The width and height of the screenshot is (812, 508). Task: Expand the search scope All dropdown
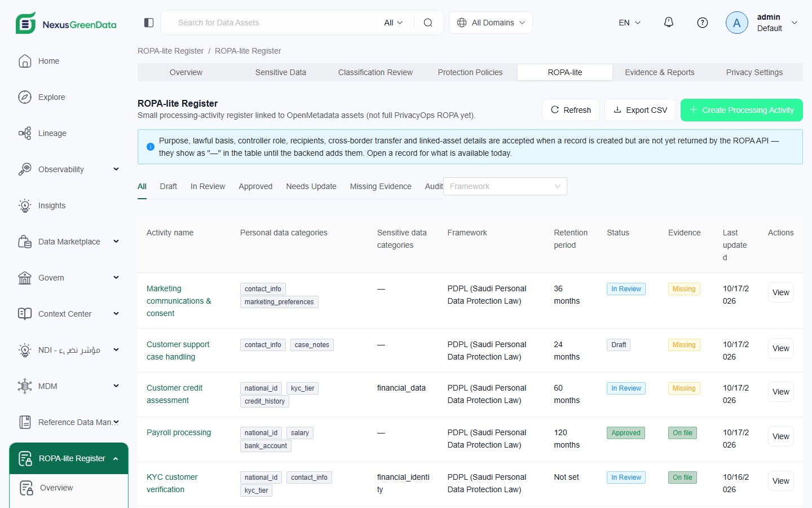point(394,23)
